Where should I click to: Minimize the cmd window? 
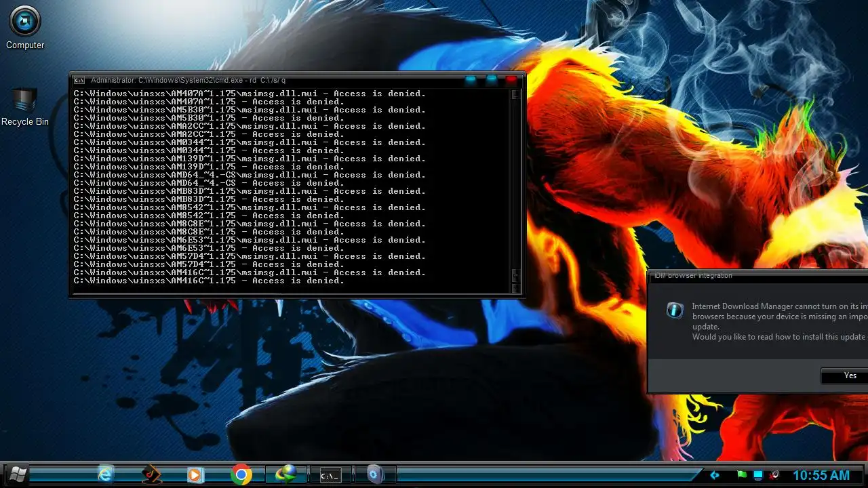[x=471, y=80]
